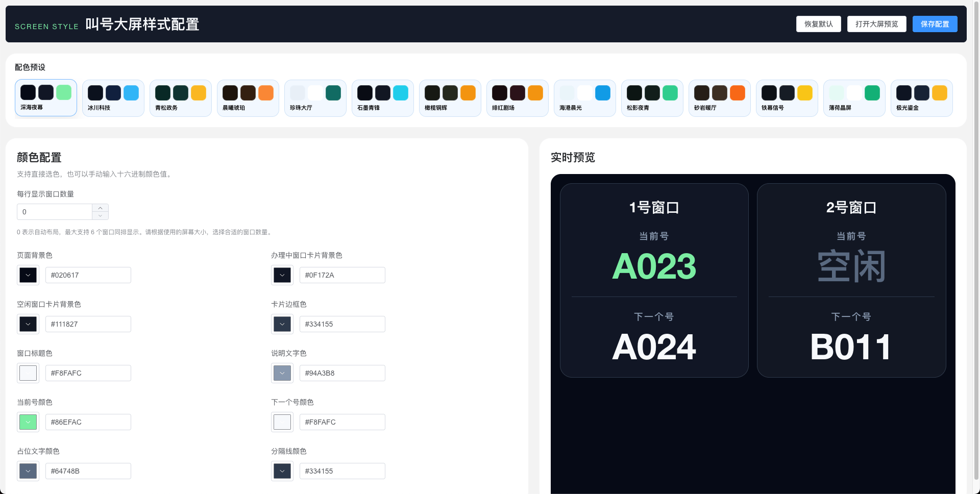Save with the 保存配置 button
Viewport: 980px width, 494px height.
click(935, 24)
